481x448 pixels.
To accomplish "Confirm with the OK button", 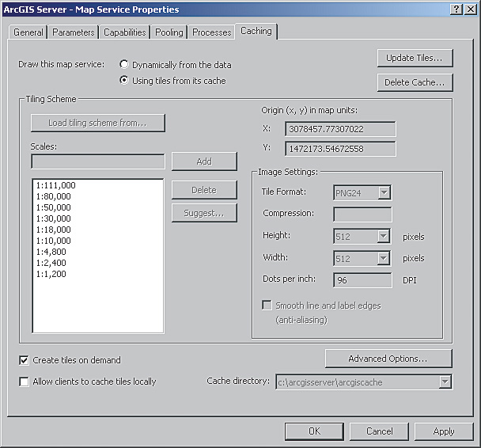I will 314,431.
